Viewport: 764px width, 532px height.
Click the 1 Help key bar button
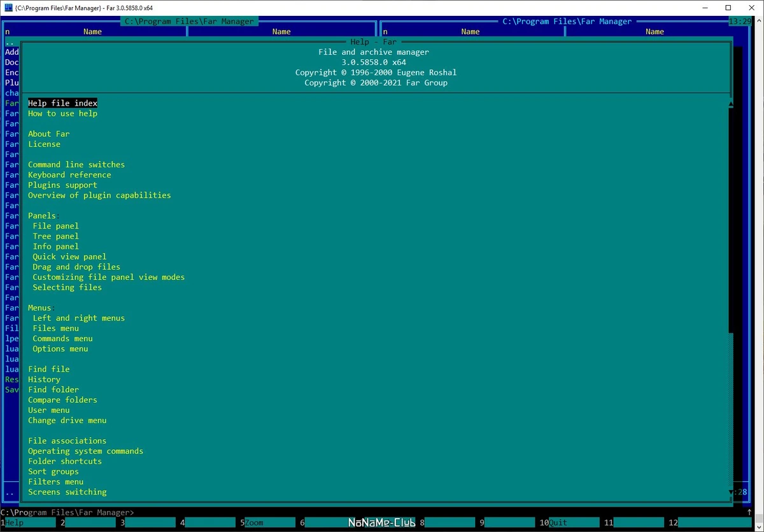pyautogui.click(x=29, y=522)
